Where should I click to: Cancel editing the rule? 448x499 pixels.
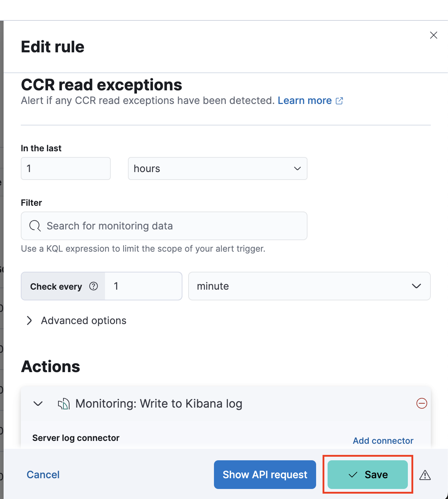tap(43, 474)
